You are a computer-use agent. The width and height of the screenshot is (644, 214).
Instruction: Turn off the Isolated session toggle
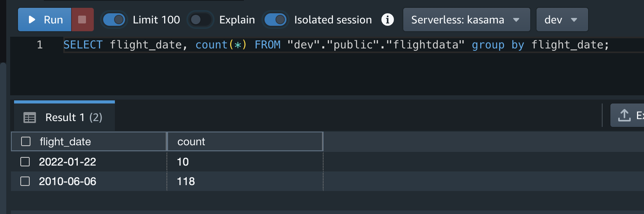[275, 20]
